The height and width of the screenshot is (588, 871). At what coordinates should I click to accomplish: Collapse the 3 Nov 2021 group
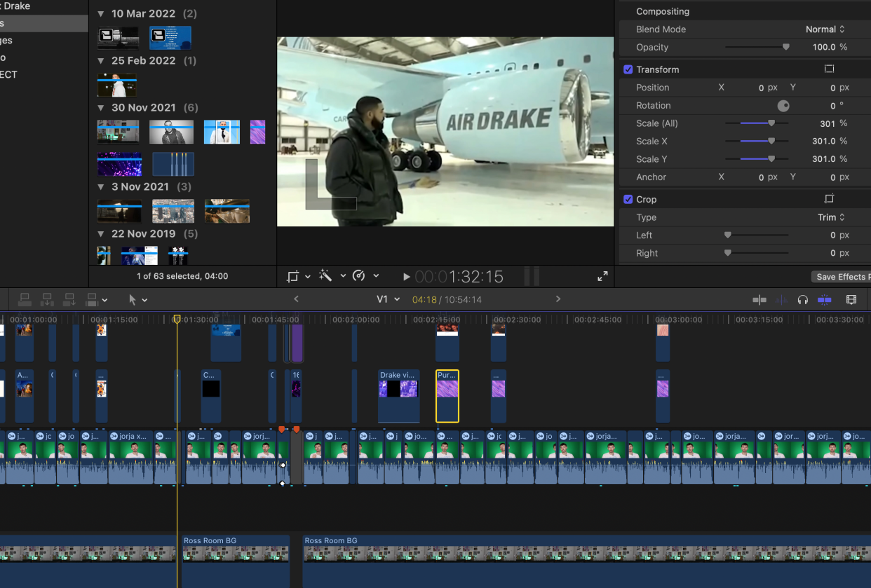pyautogui.click(x=100, y=187)
